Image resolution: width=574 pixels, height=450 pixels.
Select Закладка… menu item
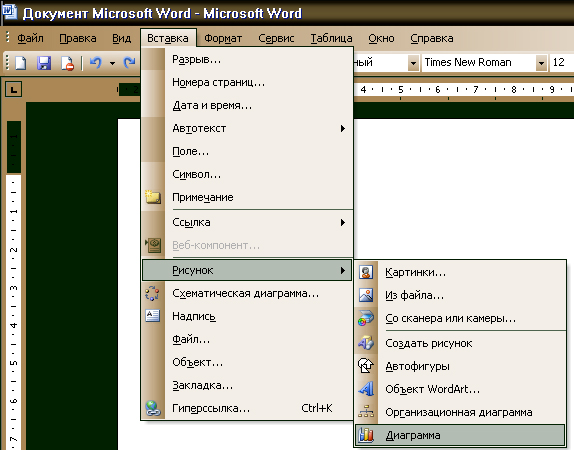247,385
